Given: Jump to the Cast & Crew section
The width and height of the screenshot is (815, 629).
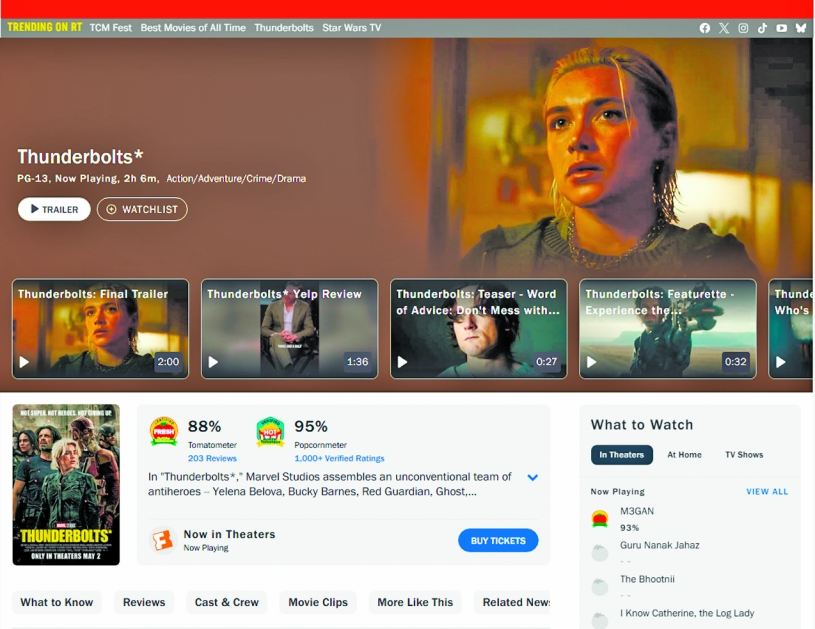Looking at the screenshot, I should click(x=227, y=602).
